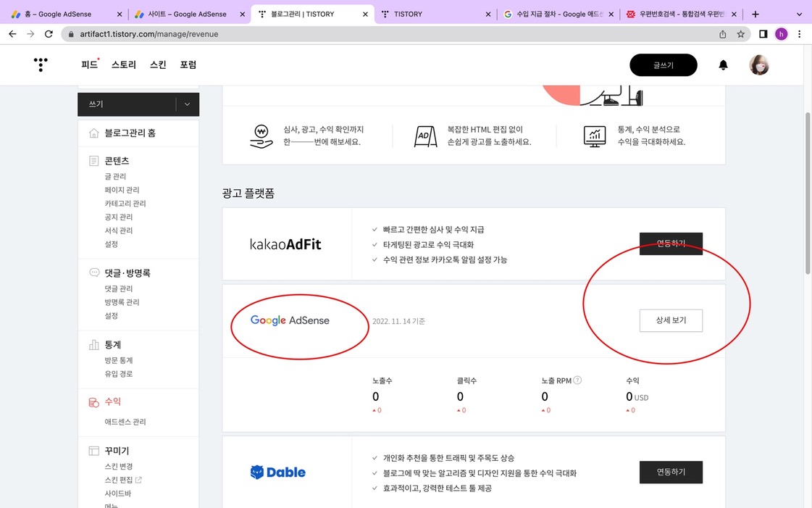The image size is (812, 508).
Task: Click the page vertical scrollbar
Action: 808,193
